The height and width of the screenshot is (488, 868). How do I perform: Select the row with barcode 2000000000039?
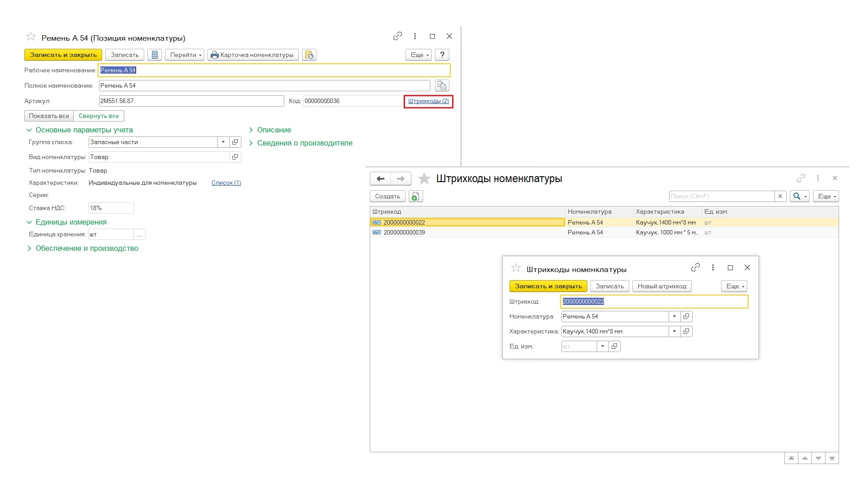(404, 233)
